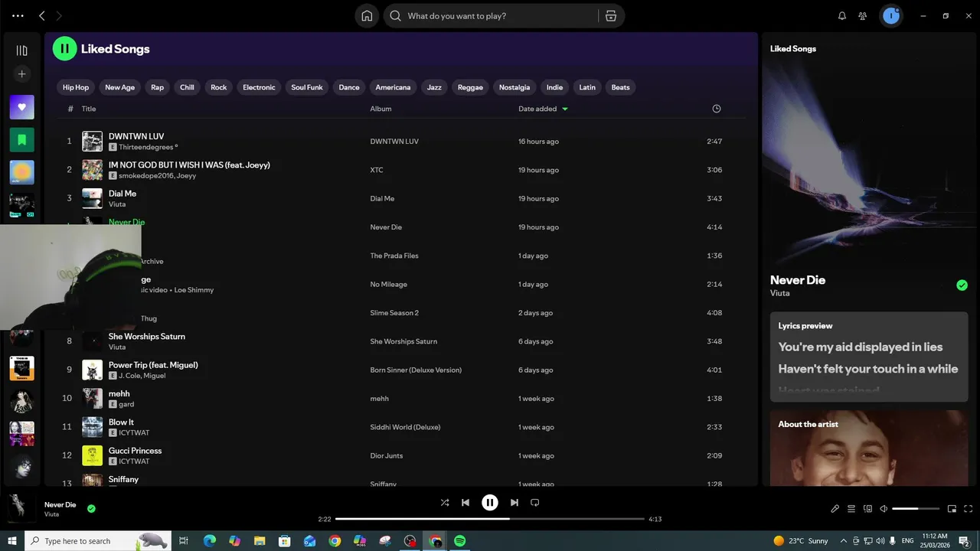Go back using the left arrow
Viewport: 980px width, 551px height.
(42, 16)
